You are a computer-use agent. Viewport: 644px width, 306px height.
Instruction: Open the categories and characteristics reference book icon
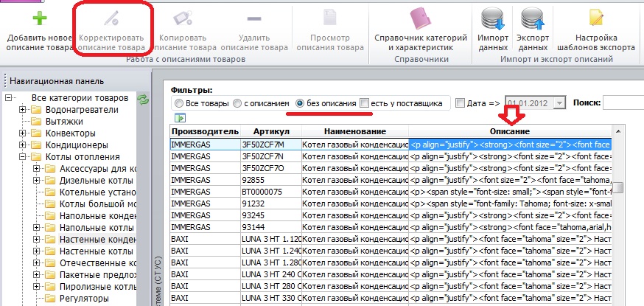421,19
